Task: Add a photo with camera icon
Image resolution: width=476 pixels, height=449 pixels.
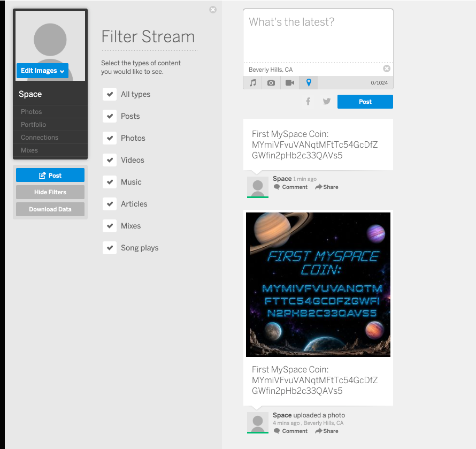Action: tap(271, 82)
